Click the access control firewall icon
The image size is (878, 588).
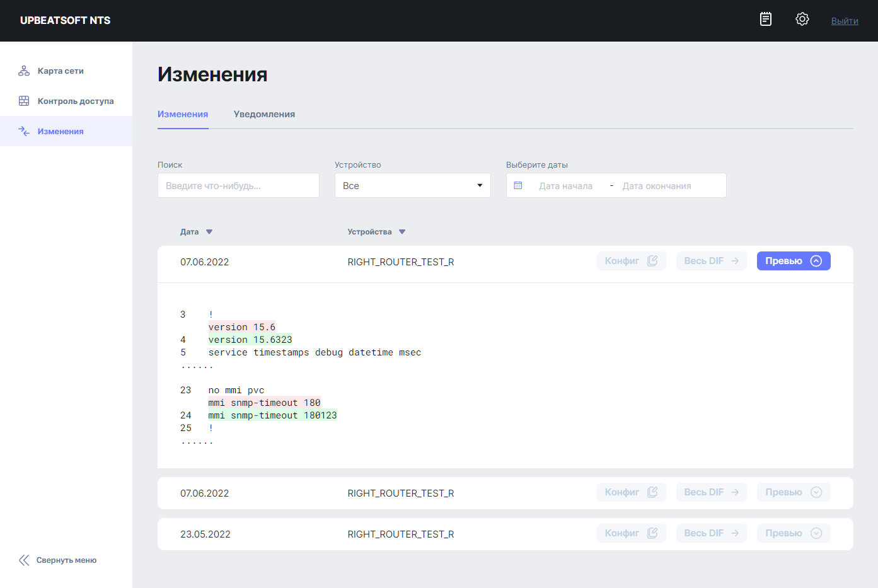[24, 101]
